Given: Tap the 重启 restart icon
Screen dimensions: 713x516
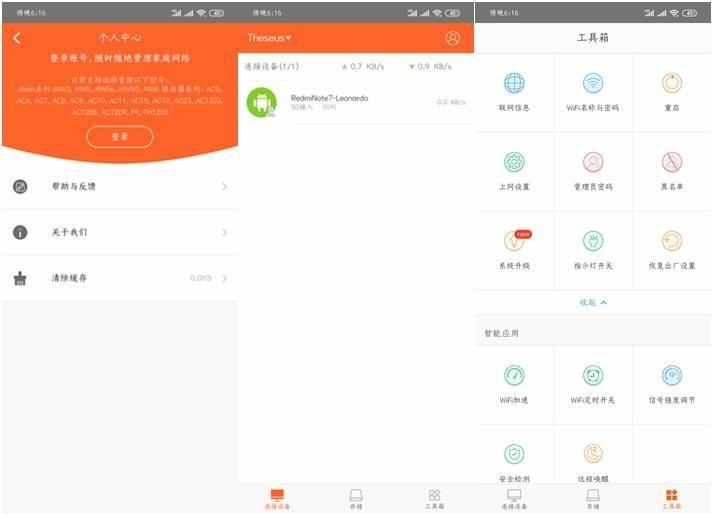Looking at the screenshot, I should pos(672,83).
